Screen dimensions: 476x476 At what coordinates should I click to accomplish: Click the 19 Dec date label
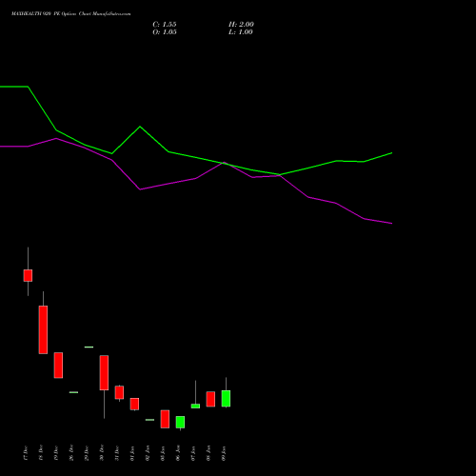56,453
